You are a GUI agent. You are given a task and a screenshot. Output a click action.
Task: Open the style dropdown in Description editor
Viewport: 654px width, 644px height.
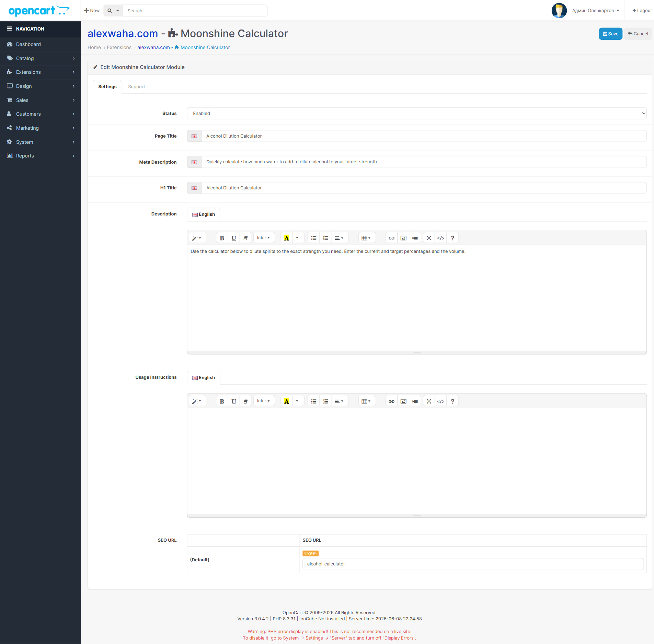click(197, 238)
